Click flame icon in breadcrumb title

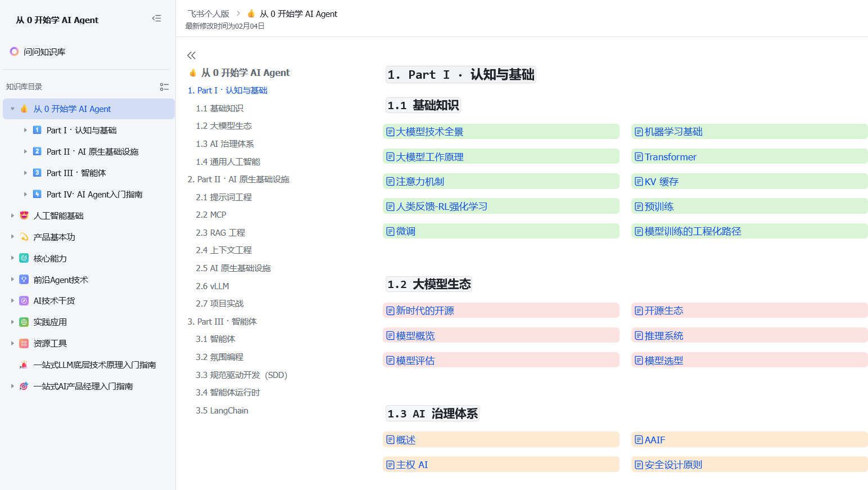pyautogui.click(x=251, y=14)
